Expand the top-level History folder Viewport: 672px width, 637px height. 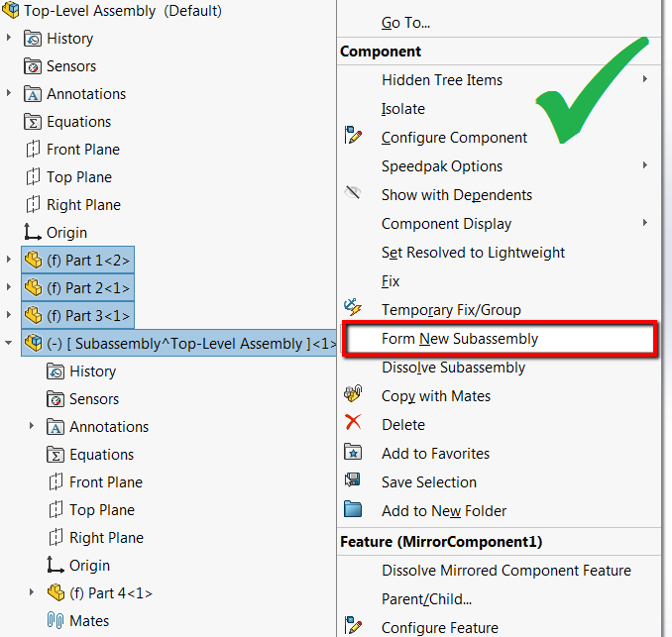pos(9,38)
